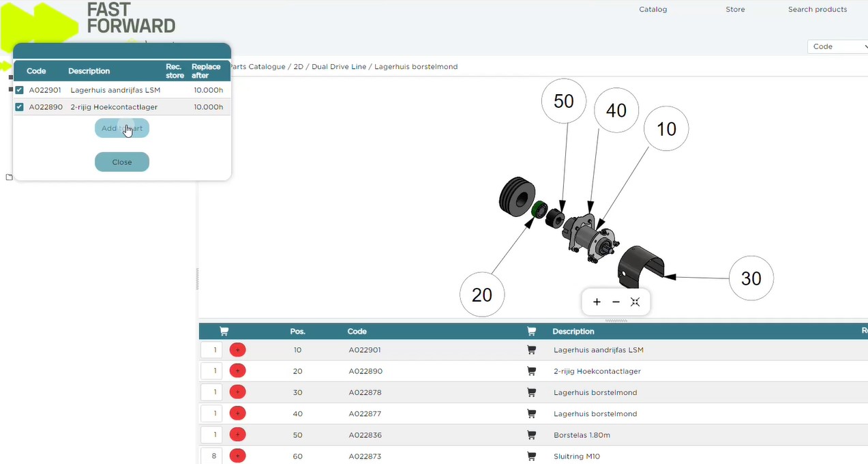This screenshot has width=868, height=464.
Task: Click cart icon beside 2-rijig Hoekcontactlager row
Action: (x=531, y=371)
